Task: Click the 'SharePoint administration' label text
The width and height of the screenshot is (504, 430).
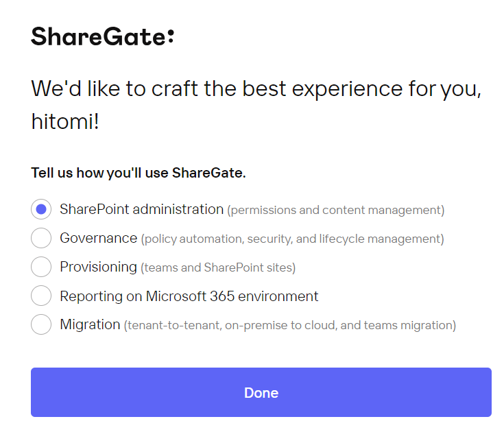Action: pos(141,210)
